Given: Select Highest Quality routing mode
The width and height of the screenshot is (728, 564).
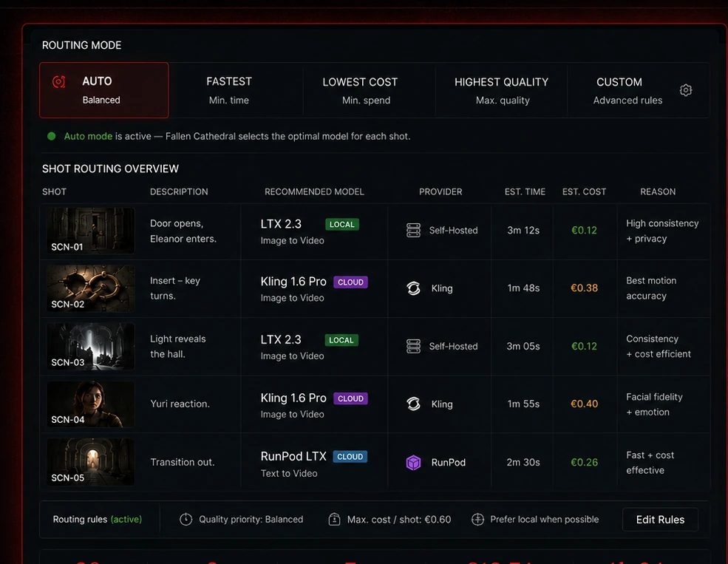Looking at the screenshot, I should click(501, 90).
